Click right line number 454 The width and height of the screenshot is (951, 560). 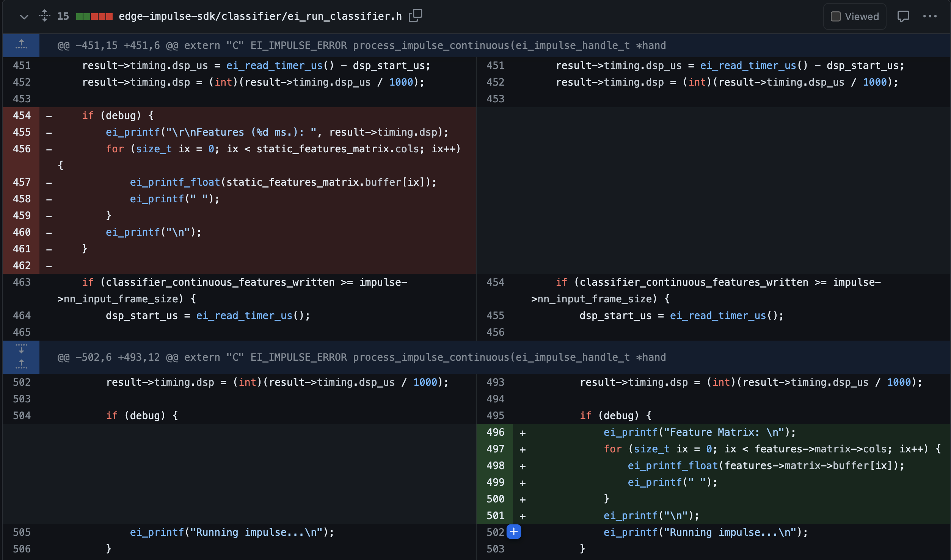click(x=495, y=282)
